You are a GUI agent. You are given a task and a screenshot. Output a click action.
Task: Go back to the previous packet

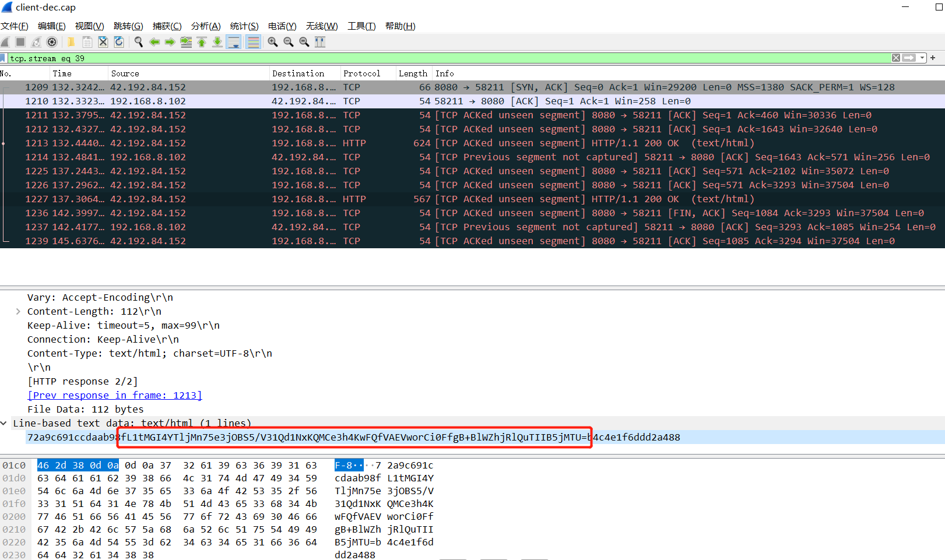pos(154,42)
